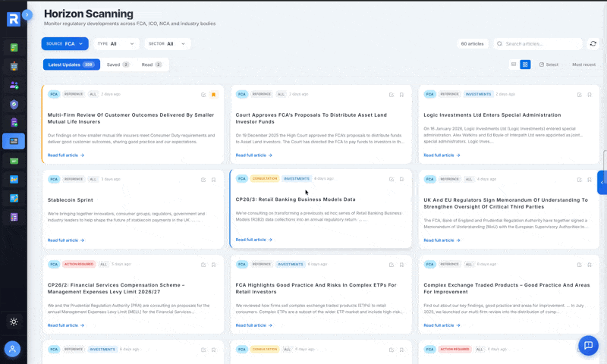Screen dimensions: 607x364
Task: Open the blue note-with-pencil sidebar icon
Action: 14,198
